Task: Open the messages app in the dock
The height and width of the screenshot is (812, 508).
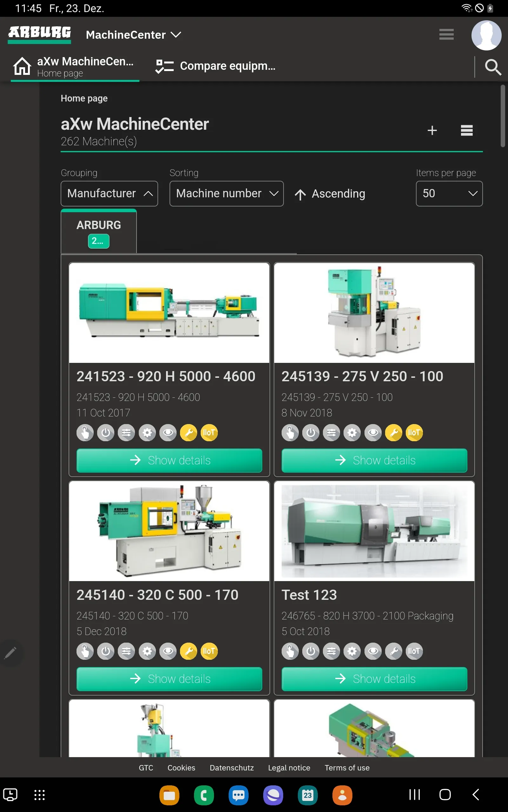Action: click(238, 795)
